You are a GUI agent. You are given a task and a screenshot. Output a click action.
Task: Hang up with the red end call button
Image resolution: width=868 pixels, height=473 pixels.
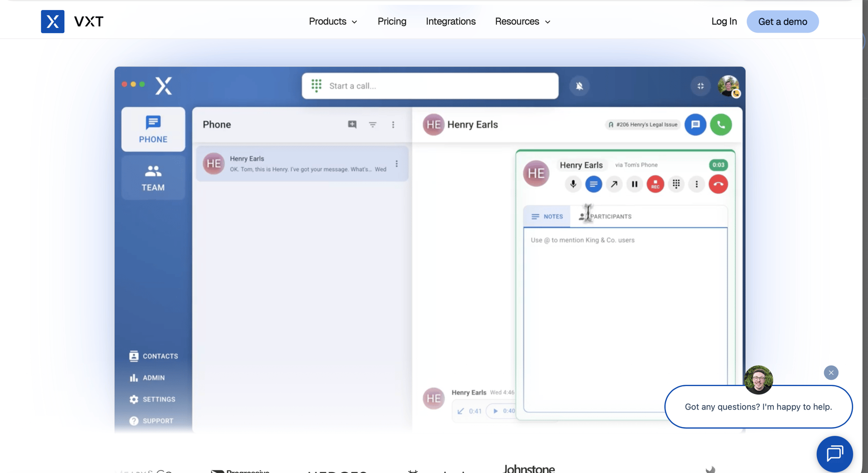tap(718, 184)
